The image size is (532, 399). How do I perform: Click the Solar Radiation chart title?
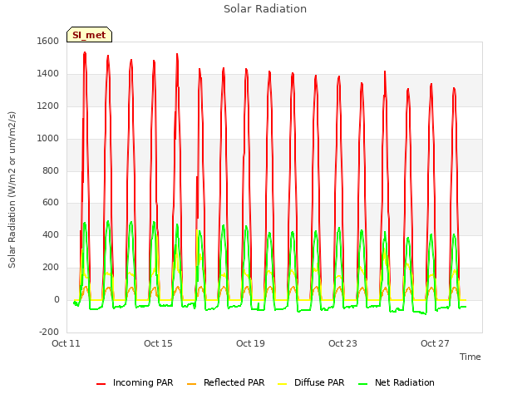pos(265,9)
